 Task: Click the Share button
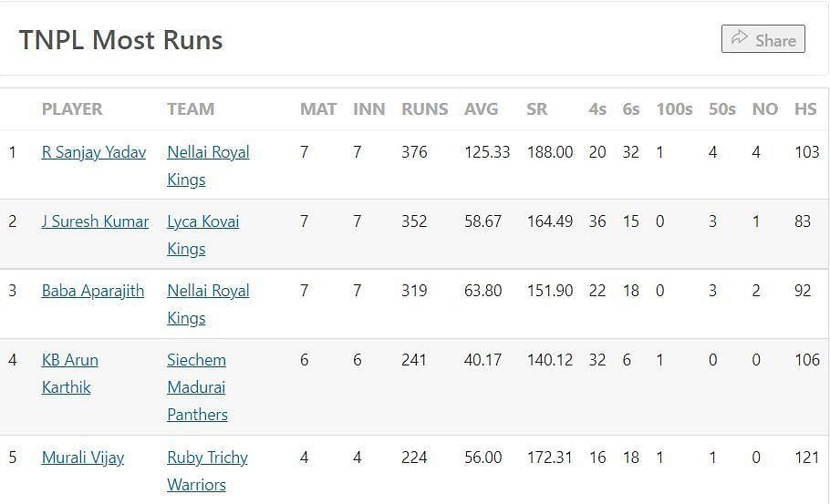coord(763,39)
